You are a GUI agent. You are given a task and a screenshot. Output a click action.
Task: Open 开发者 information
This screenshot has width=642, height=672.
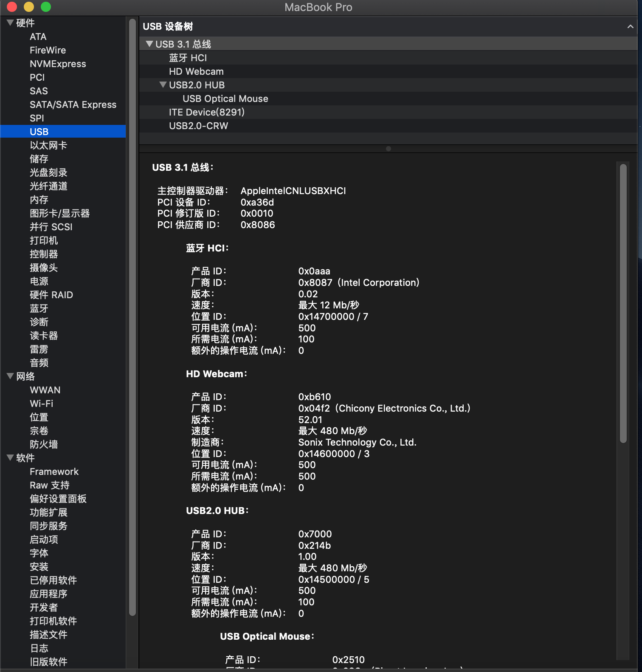(x=44, y=607)
